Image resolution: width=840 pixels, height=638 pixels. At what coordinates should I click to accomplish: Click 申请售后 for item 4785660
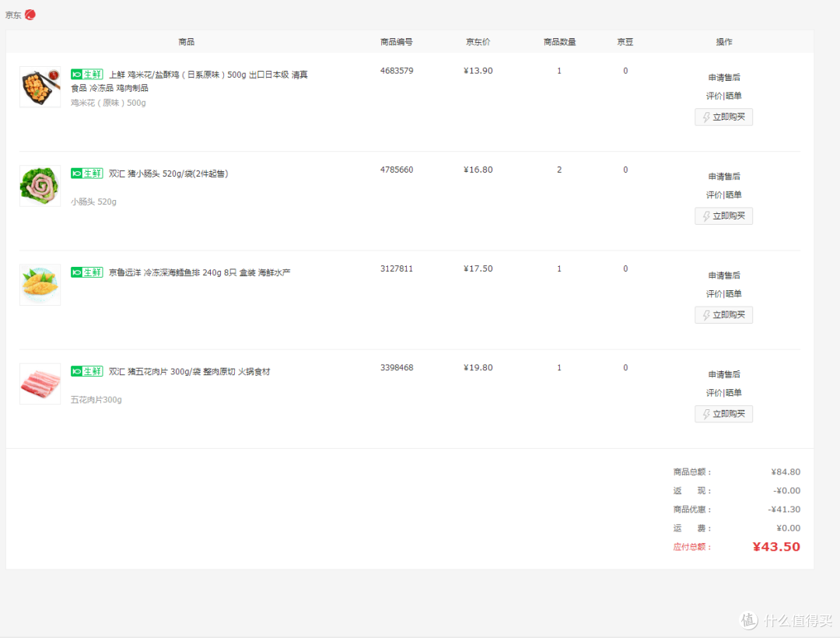[724, 177]
